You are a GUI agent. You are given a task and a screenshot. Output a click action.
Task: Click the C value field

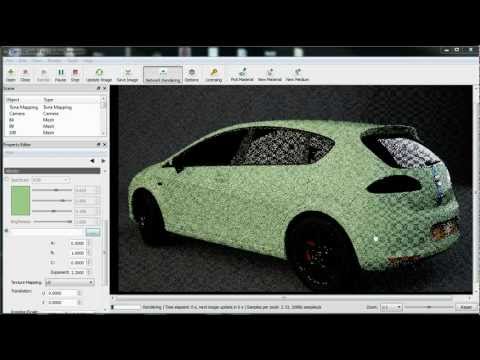[x=79, y=263]
